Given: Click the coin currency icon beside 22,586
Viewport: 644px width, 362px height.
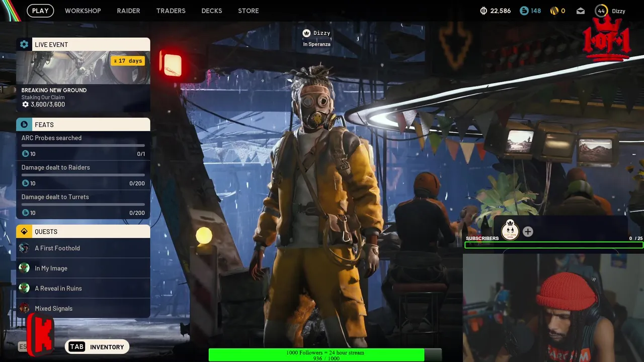Looking at the screenshot, I should pos(484,11).
